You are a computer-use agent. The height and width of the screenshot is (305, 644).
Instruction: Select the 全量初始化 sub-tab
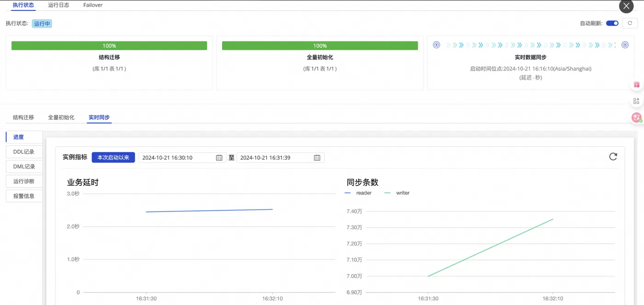(61, 117)
